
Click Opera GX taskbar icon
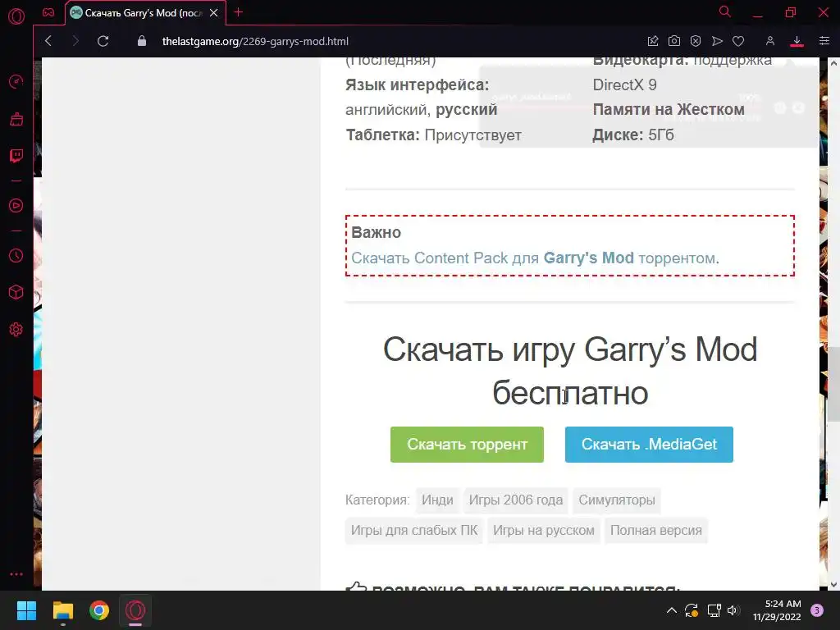(x=135, y=610)
